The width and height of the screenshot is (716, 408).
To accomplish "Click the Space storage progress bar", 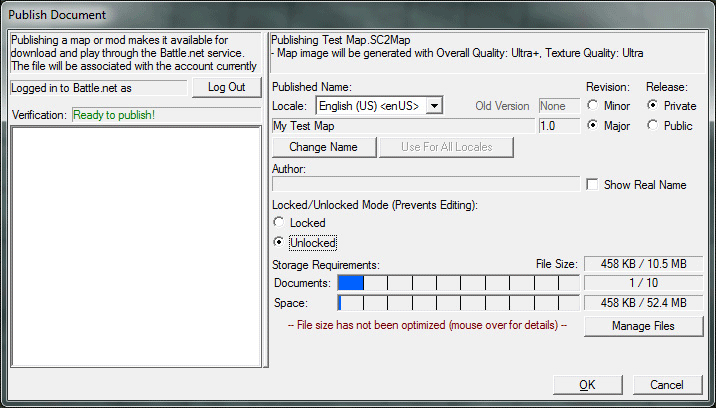I will click(x=458, y=302).
